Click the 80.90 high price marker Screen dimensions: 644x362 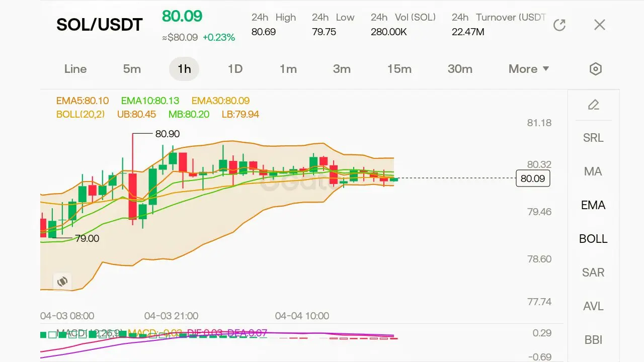(168, 134)
